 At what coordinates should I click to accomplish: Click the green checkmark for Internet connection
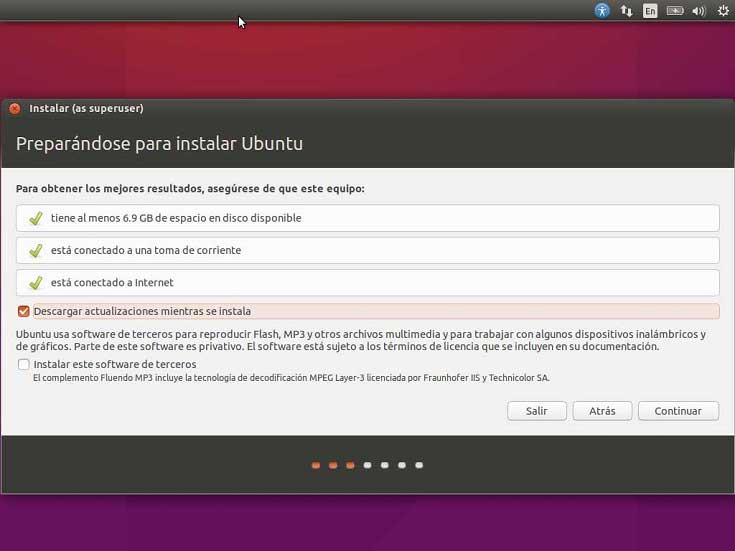(x=36, y=283)
